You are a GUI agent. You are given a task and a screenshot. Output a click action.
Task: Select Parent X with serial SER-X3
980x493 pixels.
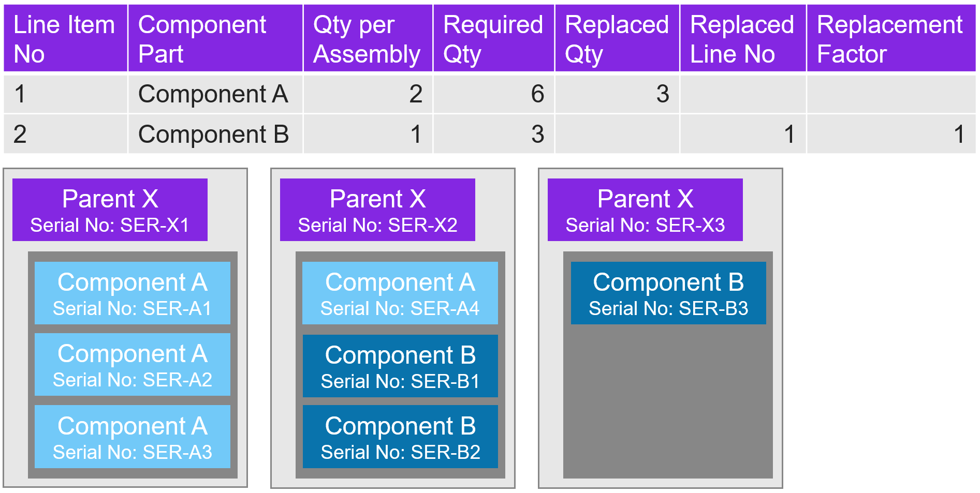645,210
